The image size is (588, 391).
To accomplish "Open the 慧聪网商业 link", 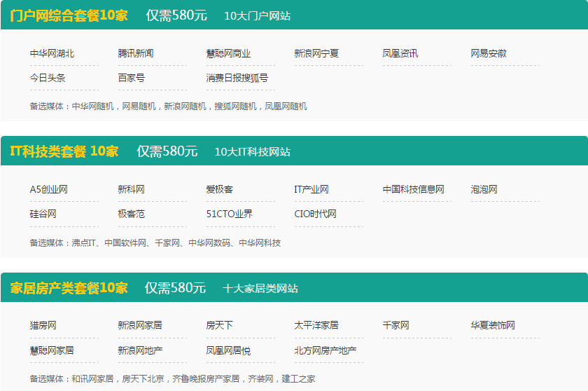I will (x=228, y=53).
